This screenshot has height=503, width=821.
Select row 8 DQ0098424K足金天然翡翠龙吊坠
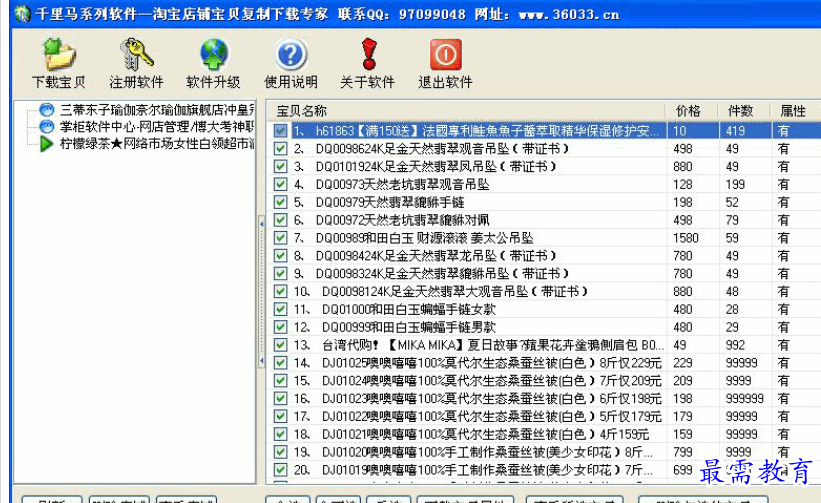(545, 256)
